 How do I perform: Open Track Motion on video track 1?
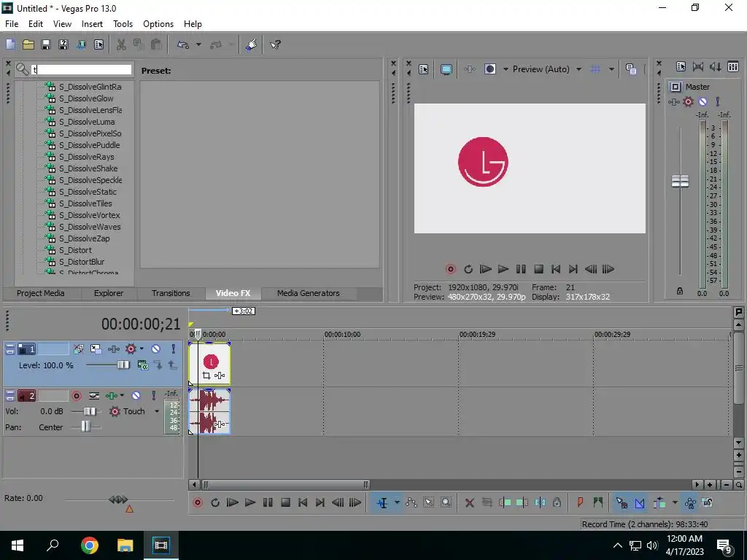[96, 349]
